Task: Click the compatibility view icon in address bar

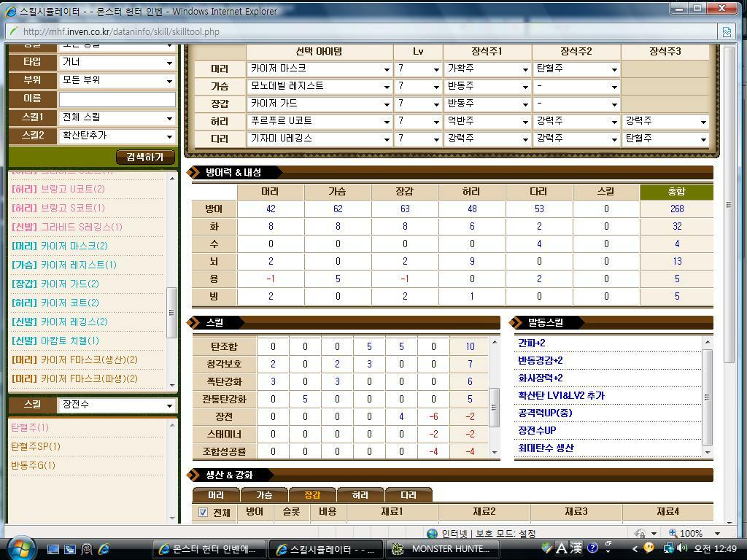Action: 727,31
